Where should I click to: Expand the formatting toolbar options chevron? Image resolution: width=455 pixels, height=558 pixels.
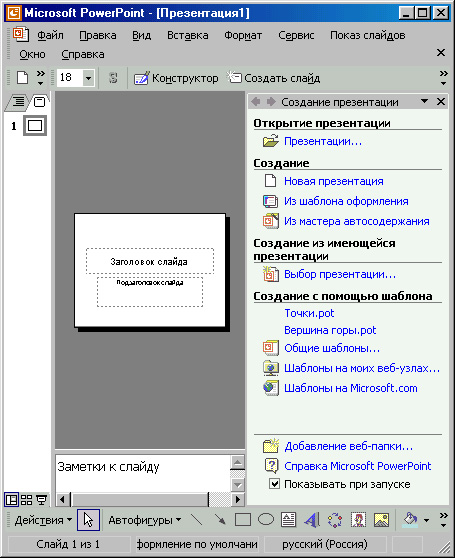(443, 78)
